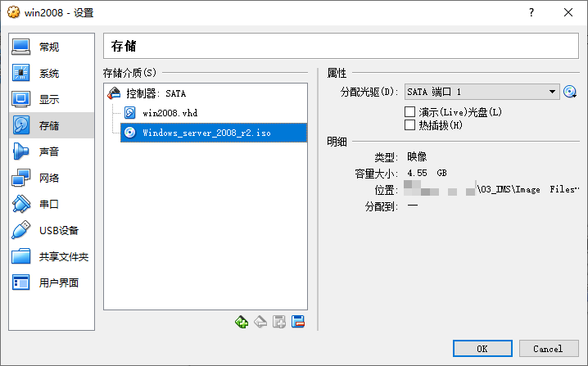Open the 分配光驱 SATA 端口 1 dropdown
This screenshot has height=366, width=588.
click(482, 92)
